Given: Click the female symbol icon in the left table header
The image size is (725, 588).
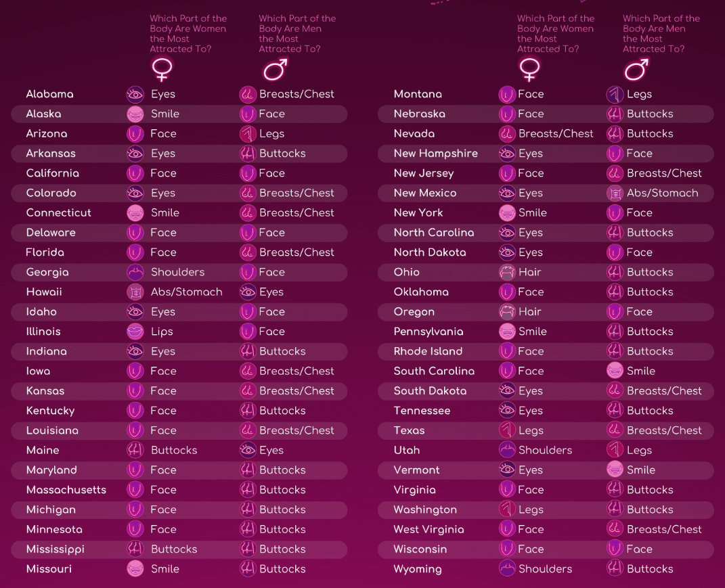Looking at the screenshot, I should point(162,69).
